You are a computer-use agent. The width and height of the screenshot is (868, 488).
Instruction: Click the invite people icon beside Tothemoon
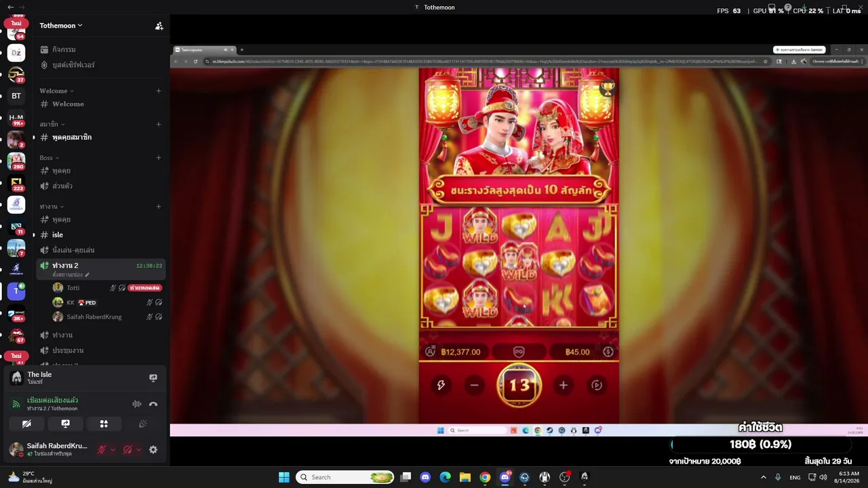click(x=159, y=26)
